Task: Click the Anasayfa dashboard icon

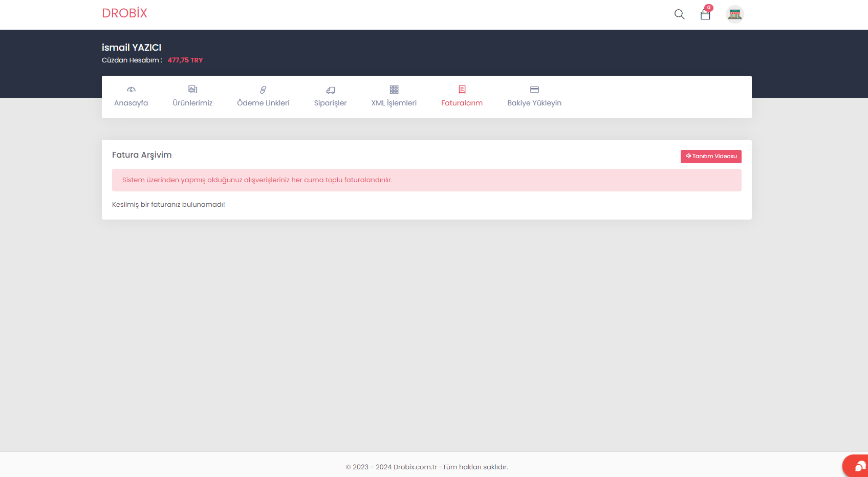Action: coord(131,90)
